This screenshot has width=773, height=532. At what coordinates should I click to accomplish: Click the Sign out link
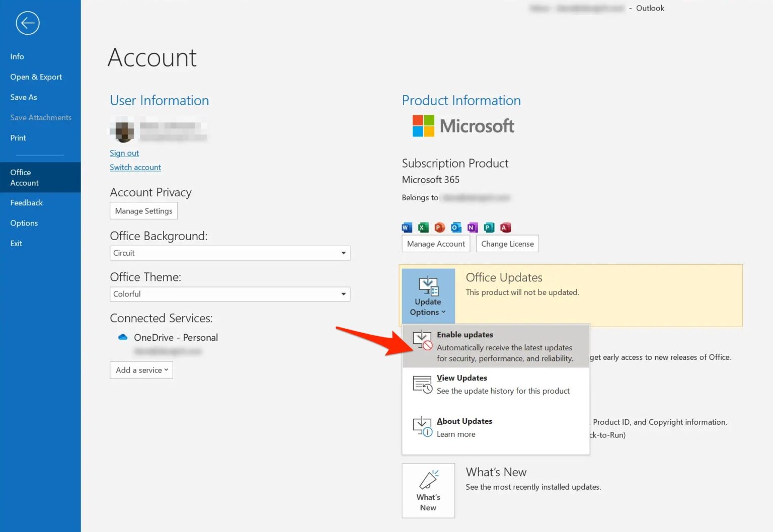[124, 153]
